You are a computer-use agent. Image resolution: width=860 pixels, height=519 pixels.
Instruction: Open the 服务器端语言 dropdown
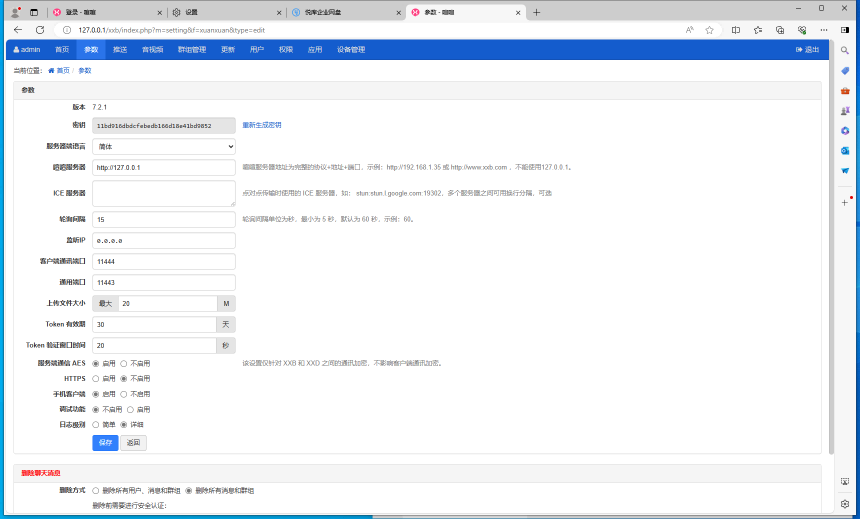click(164, 146)
